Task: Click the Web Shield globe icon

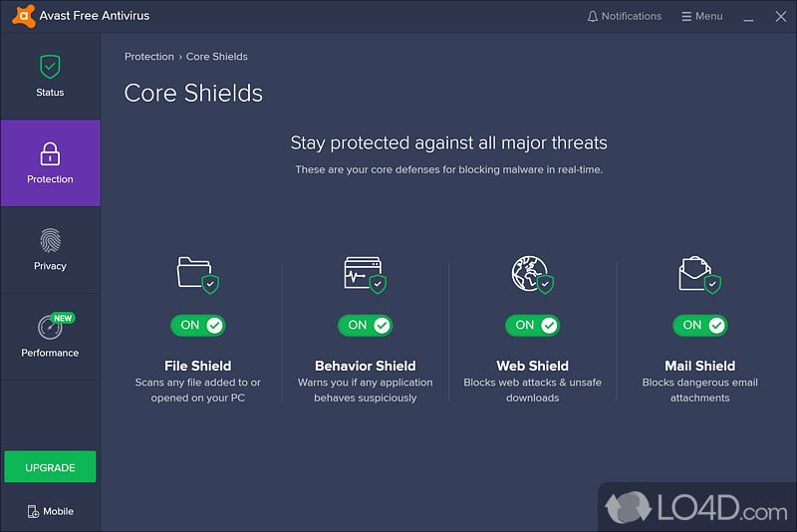Action: pos(530,272)
